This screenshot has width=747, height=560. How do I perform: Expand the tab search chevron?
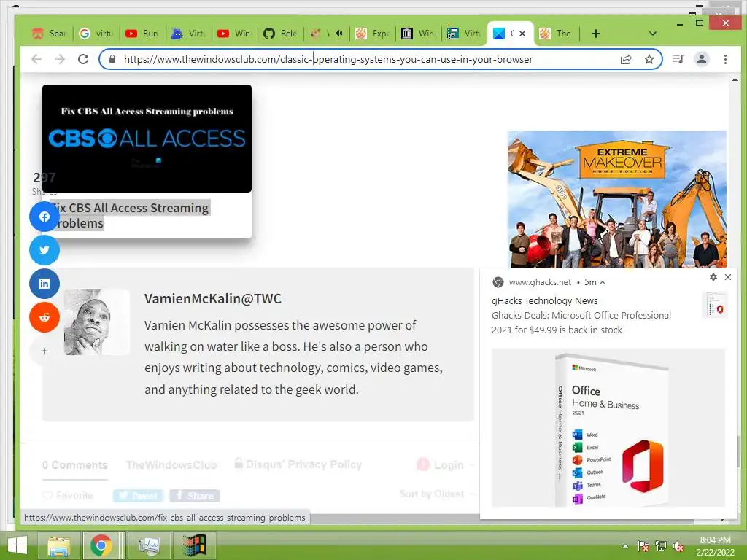653,34
